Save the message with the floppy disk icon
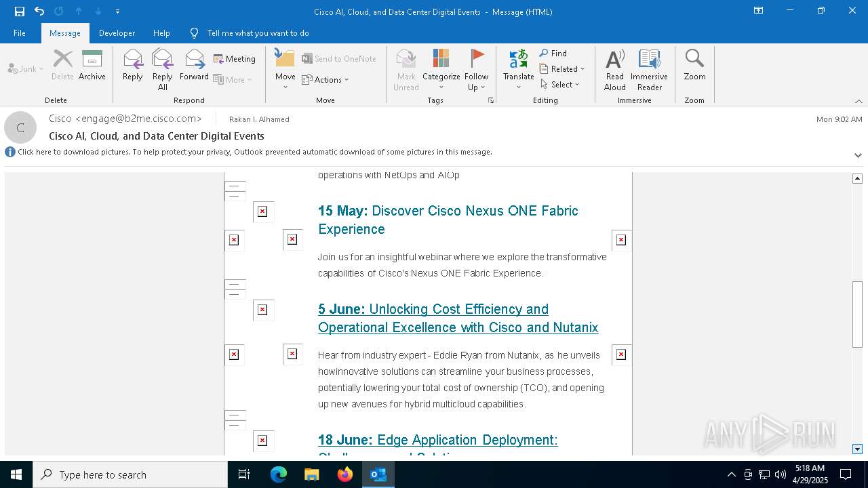 tap(20, 11)
